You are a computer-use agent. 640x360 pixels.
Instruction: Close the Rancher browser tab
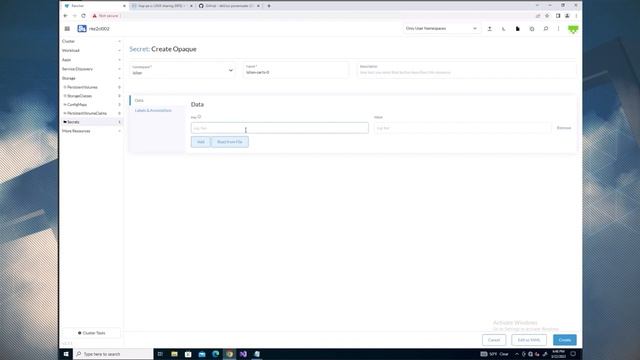click(x=124, y=6)
